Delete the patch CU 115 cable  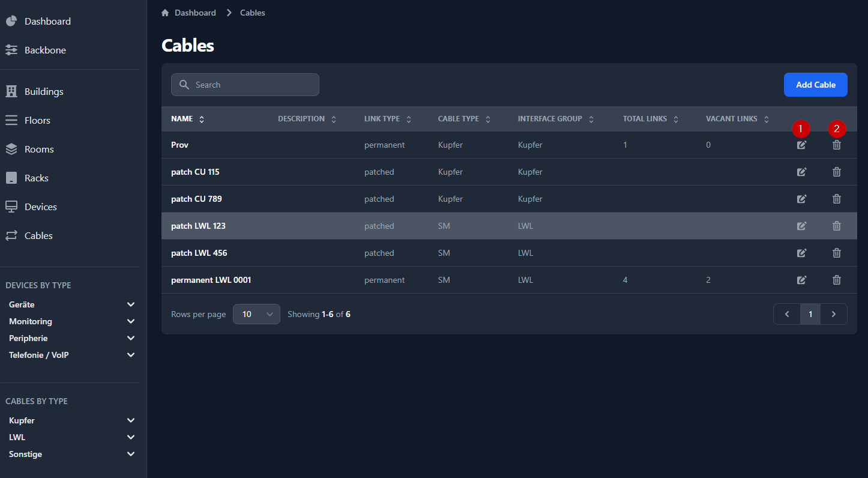pyautogui.click(x=837, y=172)
